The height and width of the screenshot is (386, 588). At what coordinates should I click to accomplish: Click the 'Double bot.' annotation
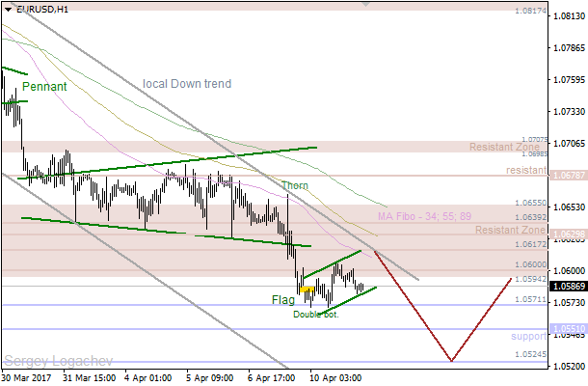(x=316, y=315)
